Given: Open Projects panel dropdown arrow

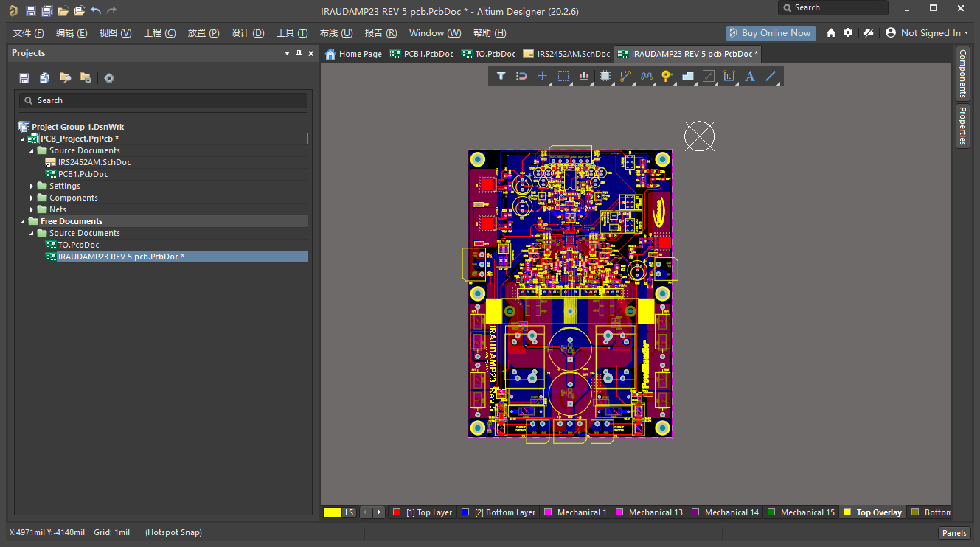Looking at the screenshot, I should [x=288, y=53].
